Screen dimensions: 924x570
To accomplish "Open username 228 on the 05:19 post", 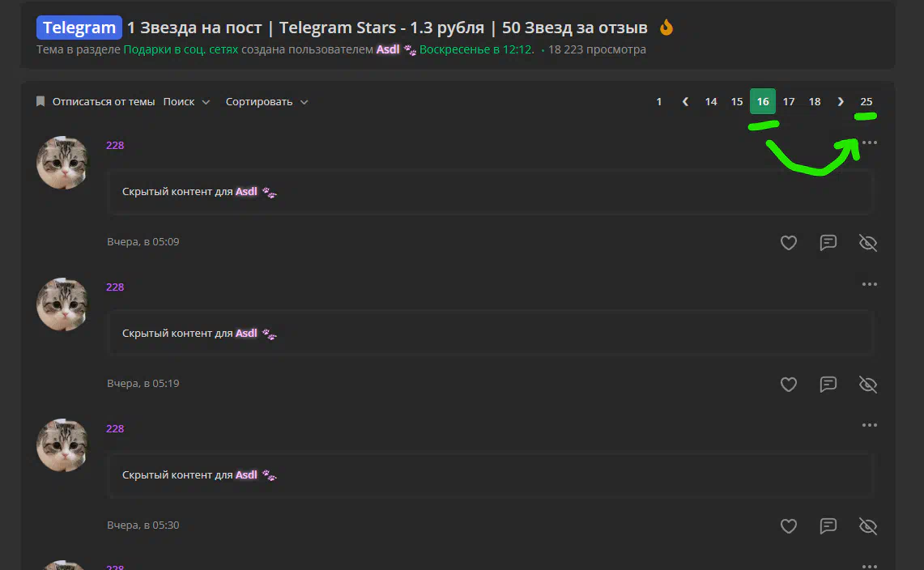I will pos(115,287).
